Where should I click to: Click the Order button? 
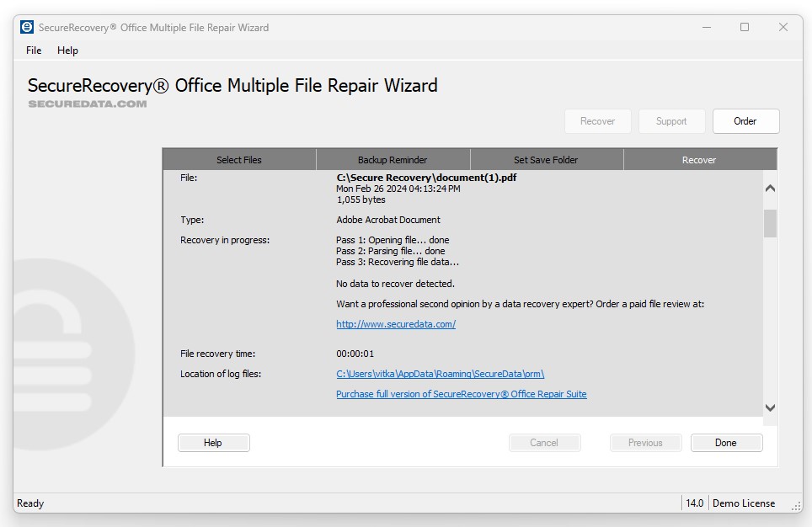[745, 121]
